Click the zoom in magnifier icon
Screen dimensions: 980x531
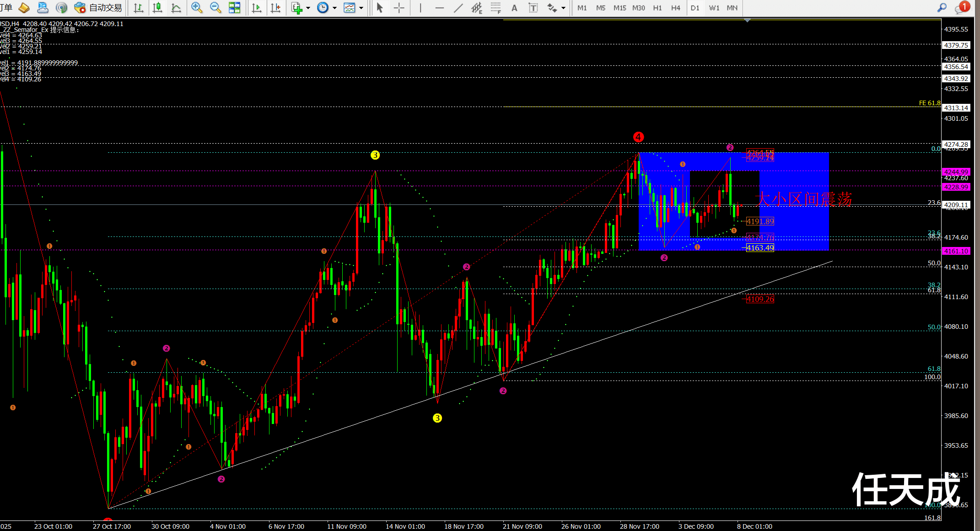point(197,8)
